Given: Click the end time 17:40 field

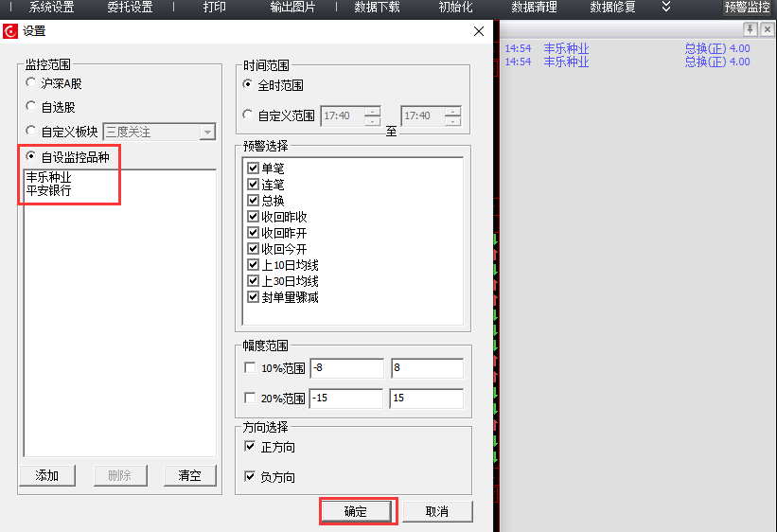Looking at the screenshot, I should click(423, 116).
